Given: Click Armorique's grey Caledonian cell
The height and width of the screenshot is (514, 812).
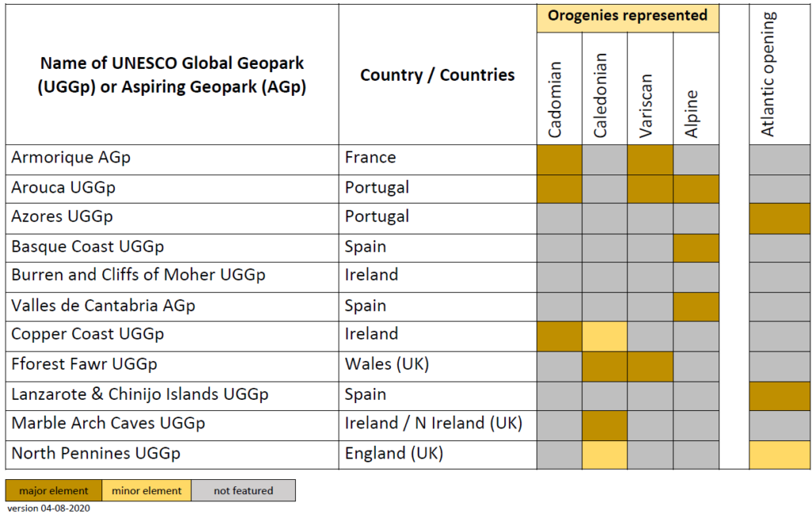Looking at the screenshot, I should pos(604,159).
